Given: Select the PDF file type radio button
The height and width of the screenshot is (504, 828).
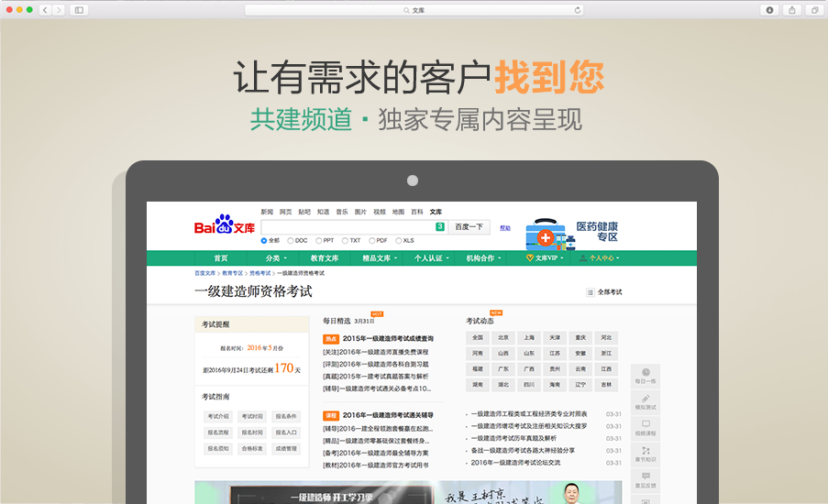Looking at the screenshot, I should [x=371, y=240].
